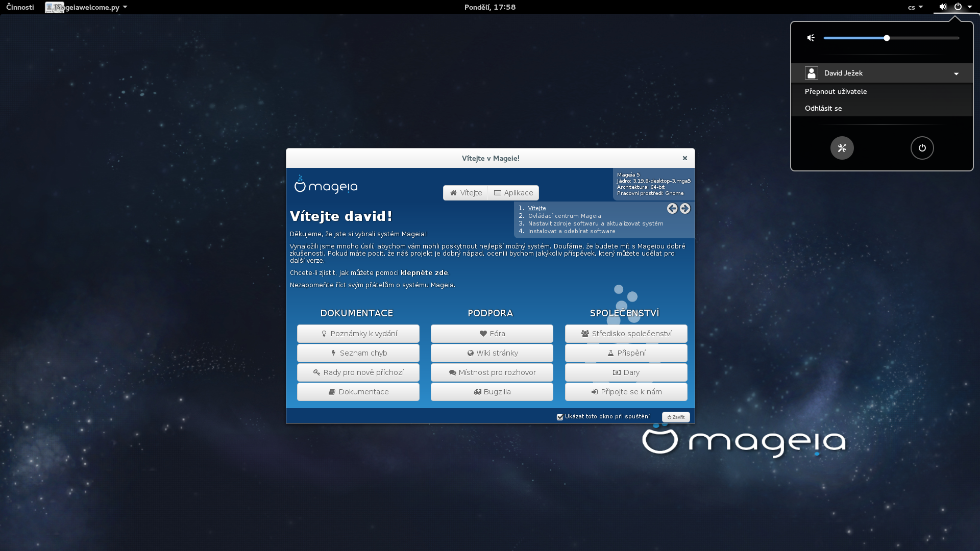The width and height of the screenshot is (980, 551).
Task: Click the Přispění contribute button
Action: tap(626, 353)
